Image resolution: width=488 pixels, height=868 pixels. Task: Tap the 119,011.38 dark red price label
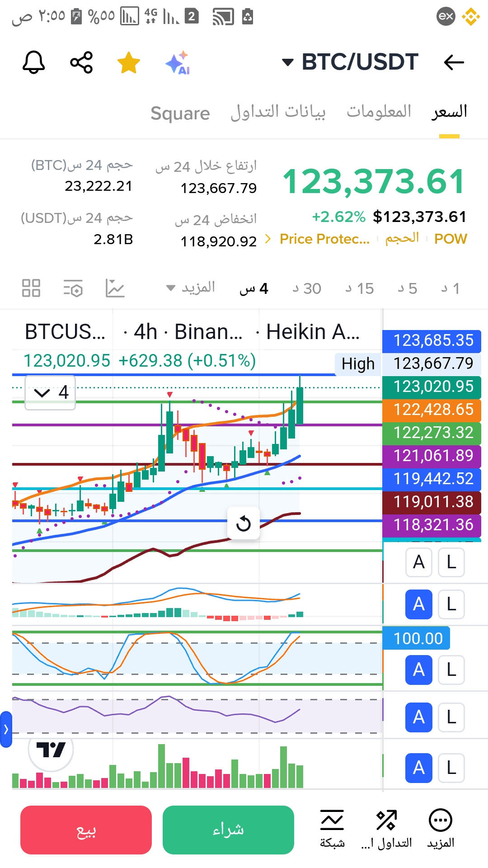(432, 502)
